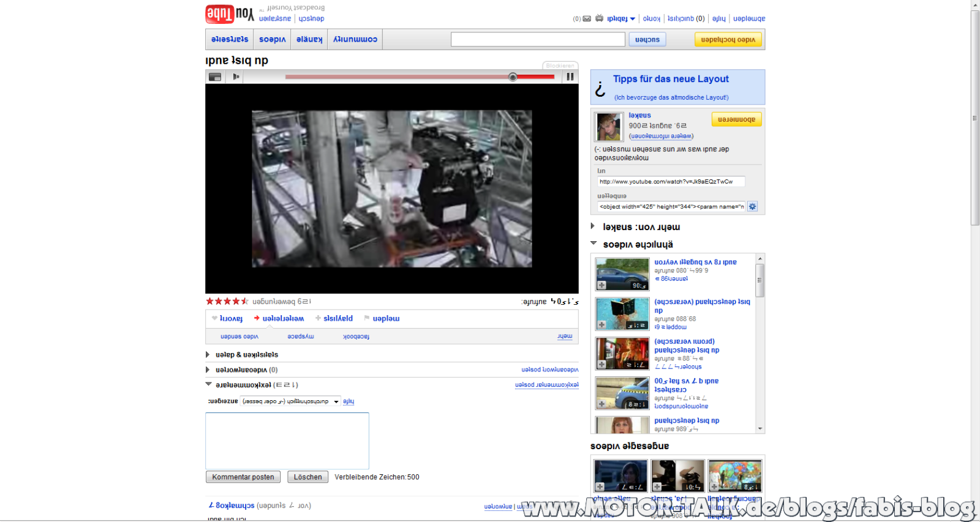
Task: Click inside the comment text area
Action: (x=287, y=441)
